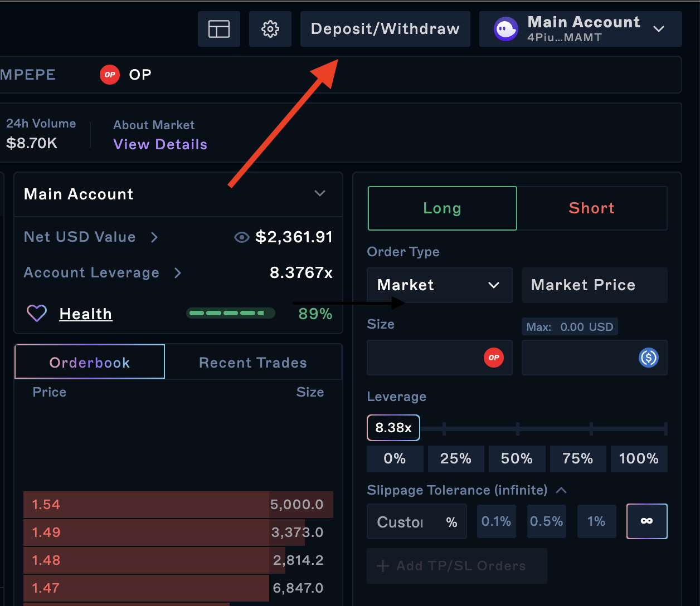Click the red OP token icon
700x606 pixels.
click(110, 75)
